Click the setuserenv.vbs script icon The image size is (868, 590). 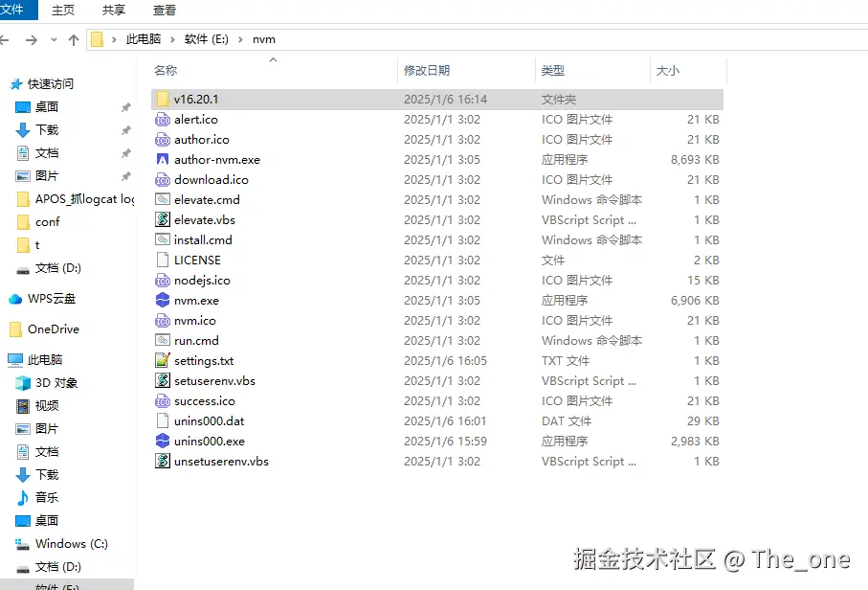163,380
